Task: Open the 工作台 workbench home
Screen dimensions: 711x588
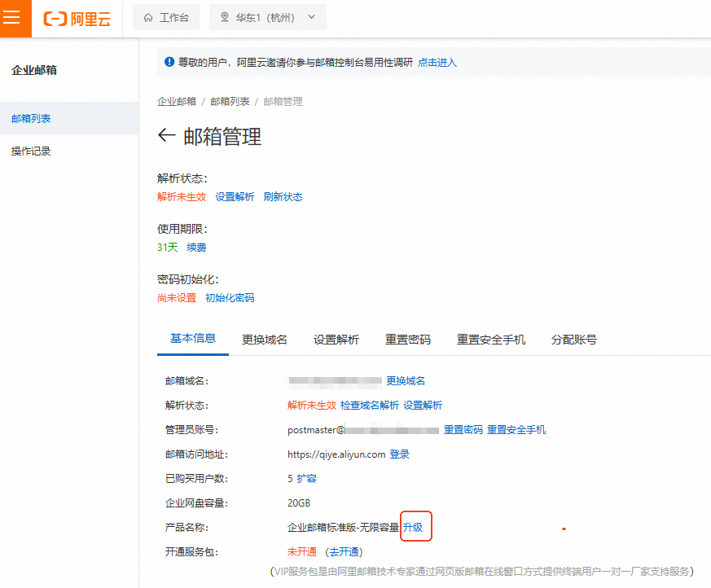Action: pyautogui.click(x=165, y=17)
